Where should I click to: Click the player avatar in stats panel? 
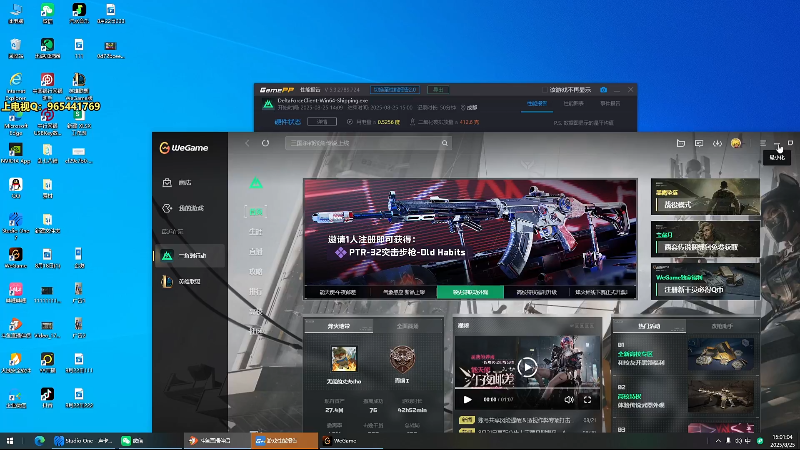click(344, 359)
